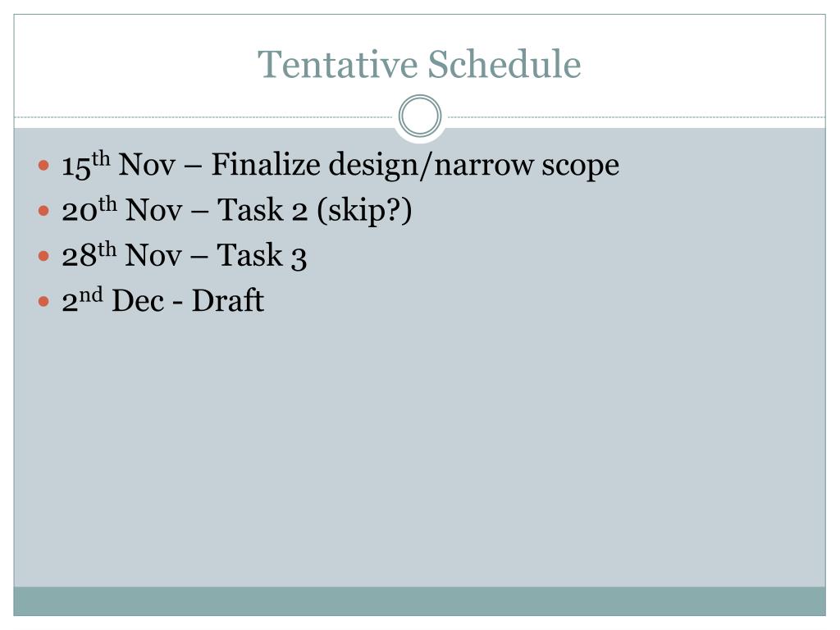Viewport: 840px width, 630px height.
Task: Click "Task 3" in the schedule list
Action: pos(262,257)
